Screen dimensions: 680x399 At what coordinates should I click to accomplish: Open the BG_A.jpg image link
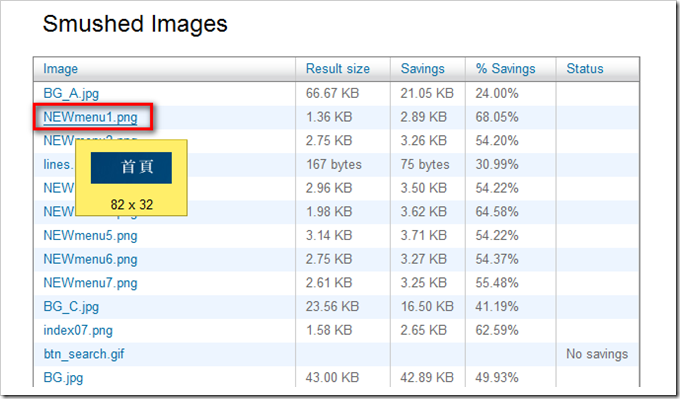71,94
